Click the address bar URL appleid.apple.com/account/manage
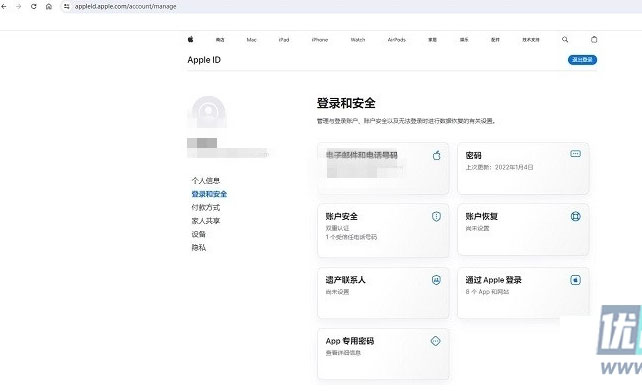The height and width of the screenshot is (391, 642). click(x=125, y=7)
